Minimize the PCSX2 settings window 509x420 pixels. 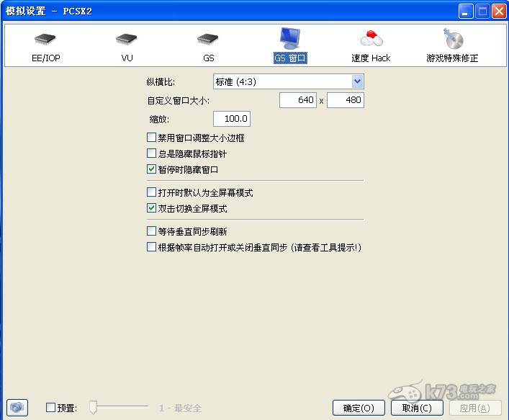tap(467, 11)
